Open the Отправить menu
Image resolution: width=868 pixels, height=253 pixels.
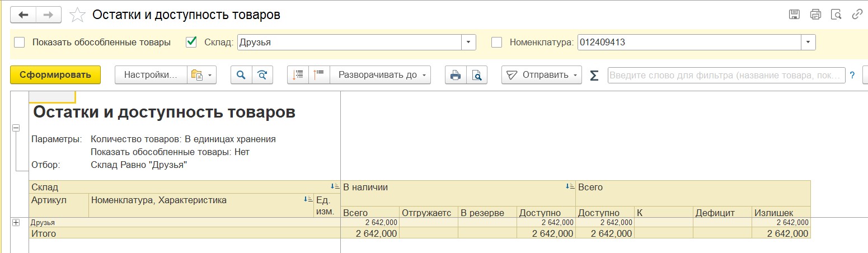pos(541,75)
